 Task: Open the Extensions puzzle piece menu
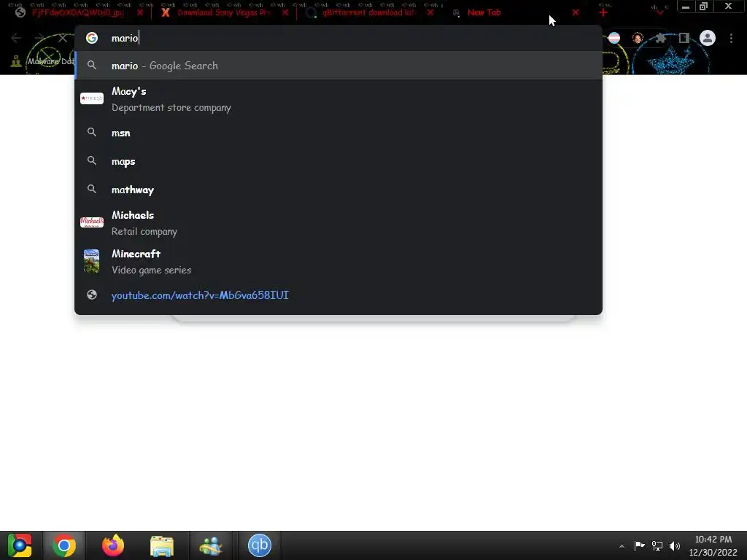[x=661, y=38]
